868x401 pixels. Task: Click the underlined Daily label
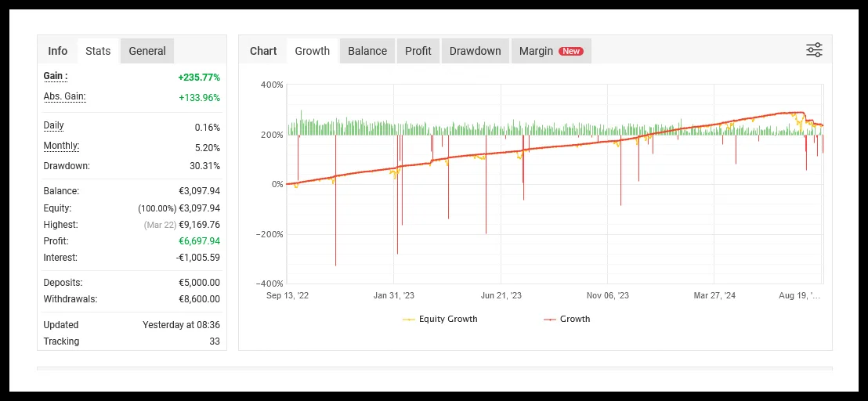(54, 125)
